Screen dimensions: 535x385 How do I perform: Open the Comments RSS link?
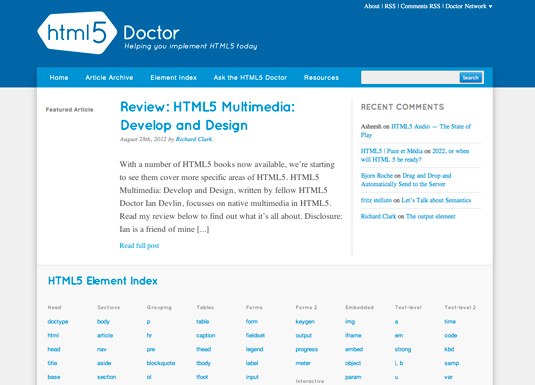coord(420,6)
